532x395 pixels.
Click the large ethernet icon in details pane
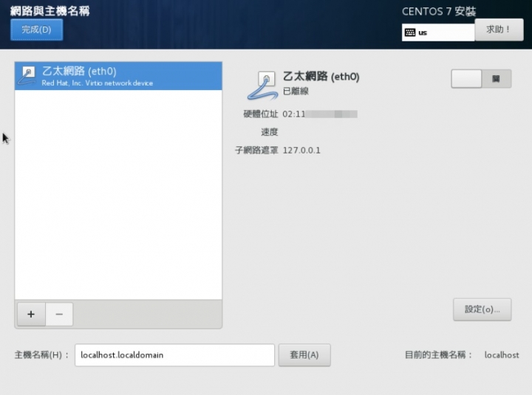[263, 86]
